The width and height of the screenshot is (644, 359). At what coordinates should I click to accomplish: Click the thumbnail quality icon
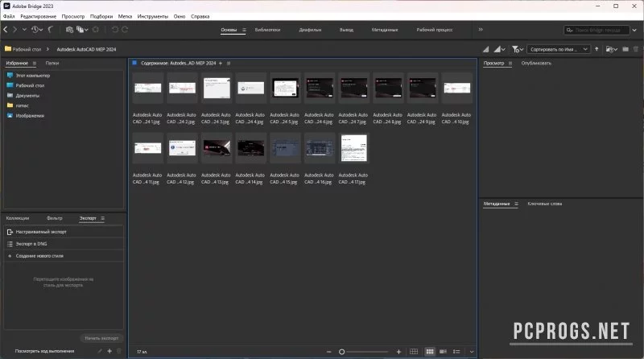pyautogui.click(x=486, y=49)
